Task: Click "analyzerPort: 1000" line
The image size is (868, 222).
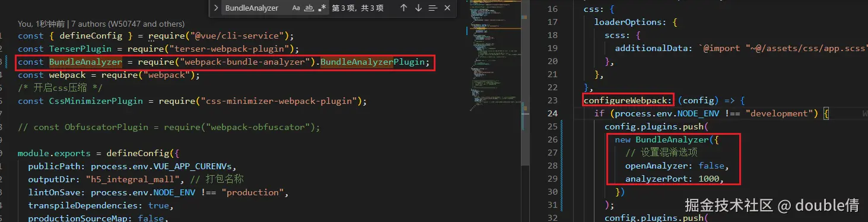Action: coord(675,179)
